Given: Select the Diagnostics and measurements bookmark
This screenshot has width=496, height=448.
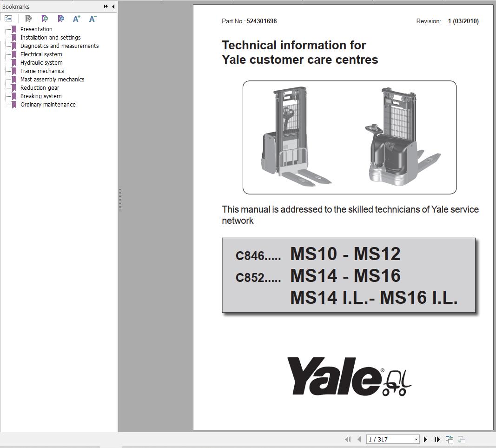Looking at the screenshot, I should click(x=59, y=46).
